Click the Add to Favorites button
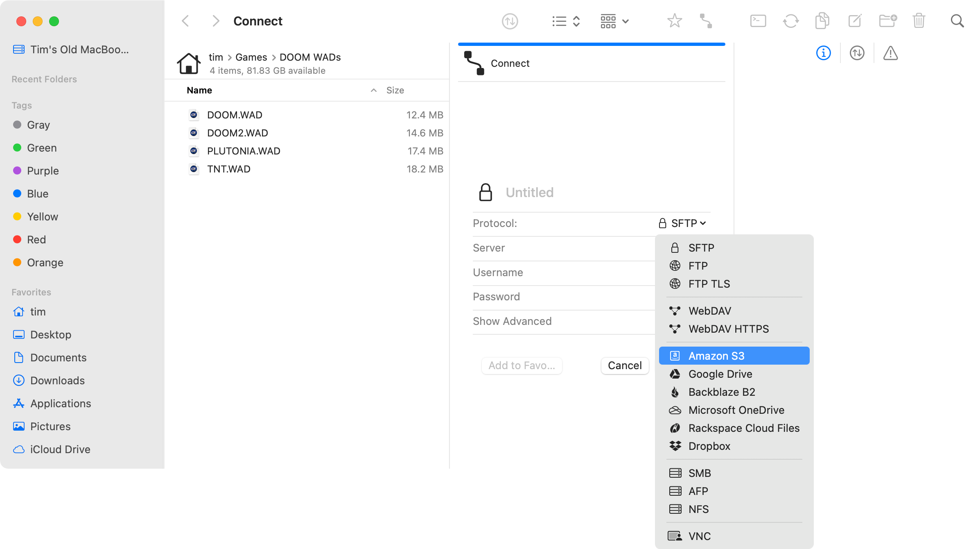Image resolution: width=980 pixels, height=549 pixels. tap(522, 365)
